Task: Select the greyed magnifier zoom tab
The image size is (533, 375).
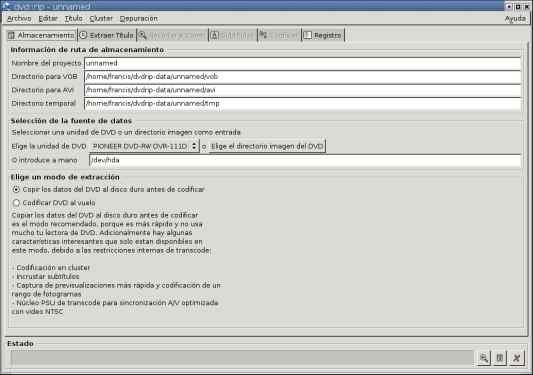Action: point(172,35)
